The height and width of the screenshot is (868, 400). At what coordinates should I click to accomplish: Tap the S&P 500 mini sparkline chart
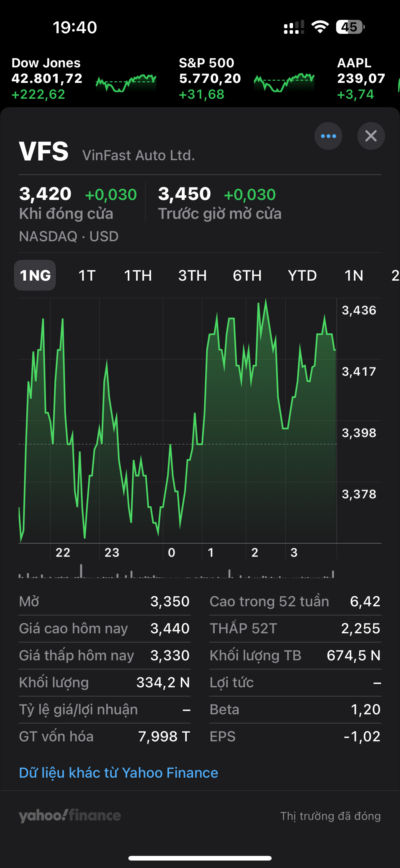(x=284, y=83)
